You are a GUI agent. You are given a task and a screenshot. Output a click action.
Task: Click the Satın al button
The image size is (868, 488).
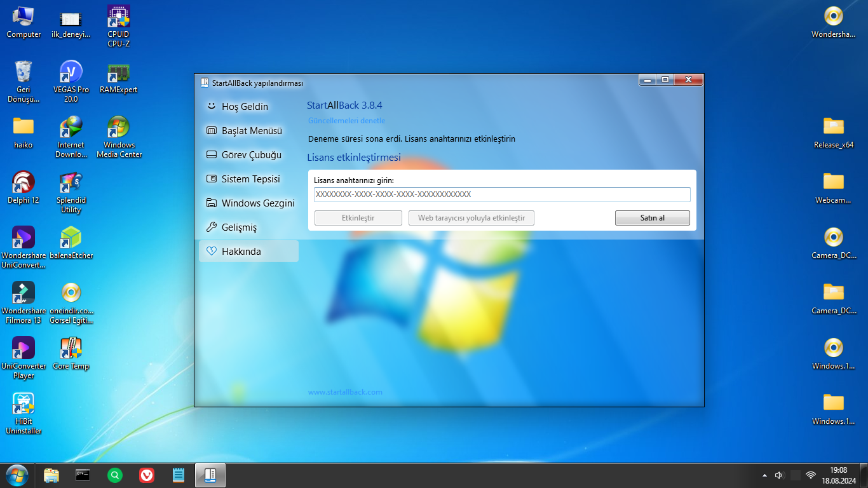pos(653,218)
